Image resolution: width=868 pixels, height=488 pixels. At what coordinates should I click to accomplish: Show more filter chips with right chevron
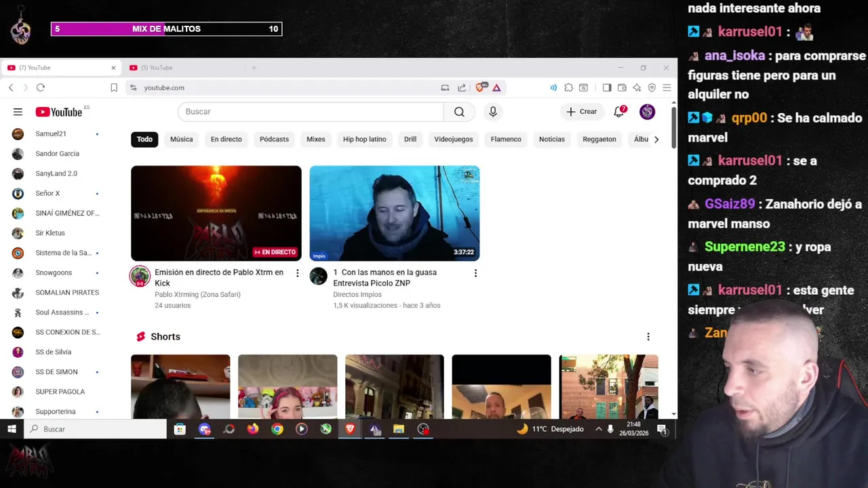[x=656, y=139]
